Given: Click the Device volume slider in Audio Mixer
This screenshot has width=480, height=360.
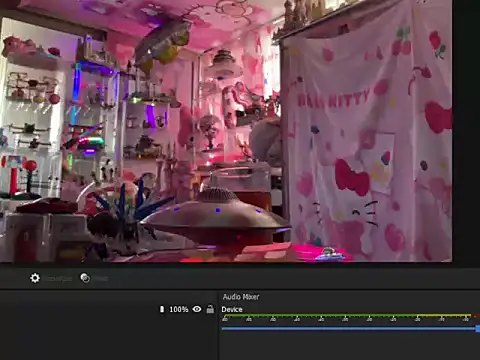Looking at the screenshot, I should pos(351,329).
